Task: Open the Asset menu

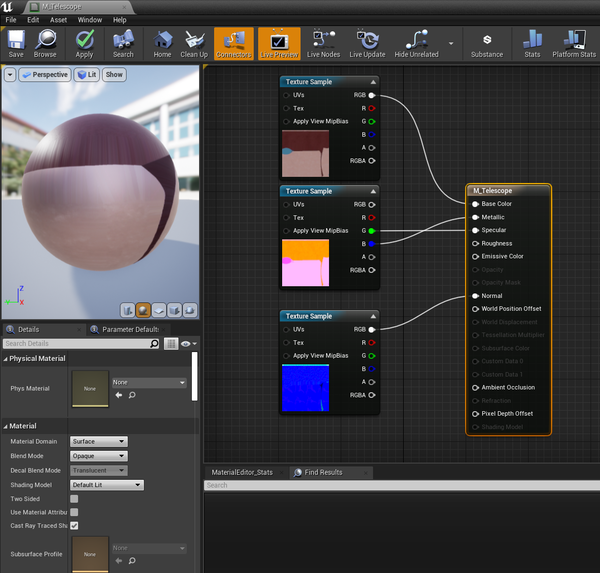Action: click(x=59, y=20)
